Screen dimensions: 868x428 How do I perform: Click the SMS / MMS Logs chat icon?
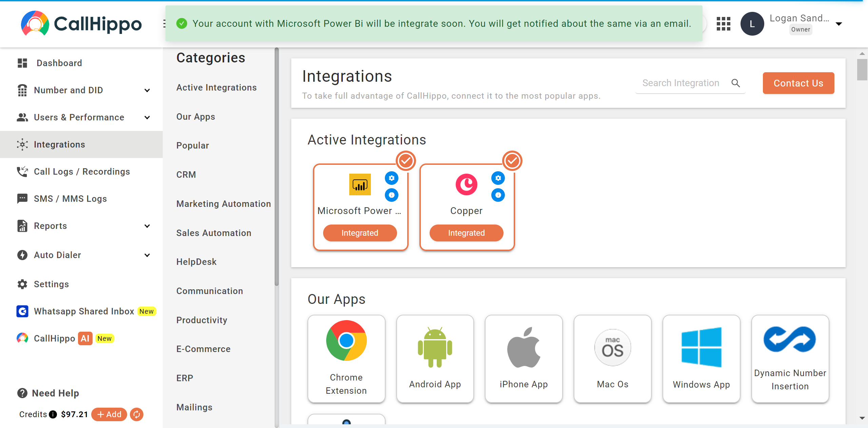(22, 198)
